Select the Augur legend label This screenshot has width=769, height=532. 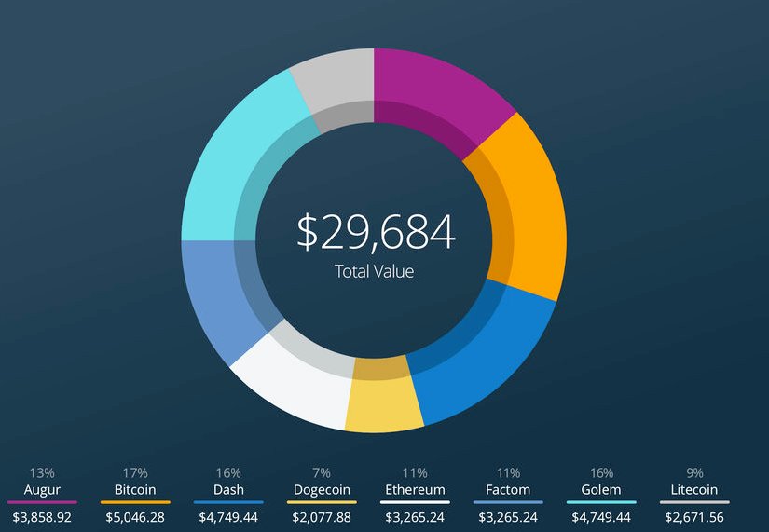point(42,489)
